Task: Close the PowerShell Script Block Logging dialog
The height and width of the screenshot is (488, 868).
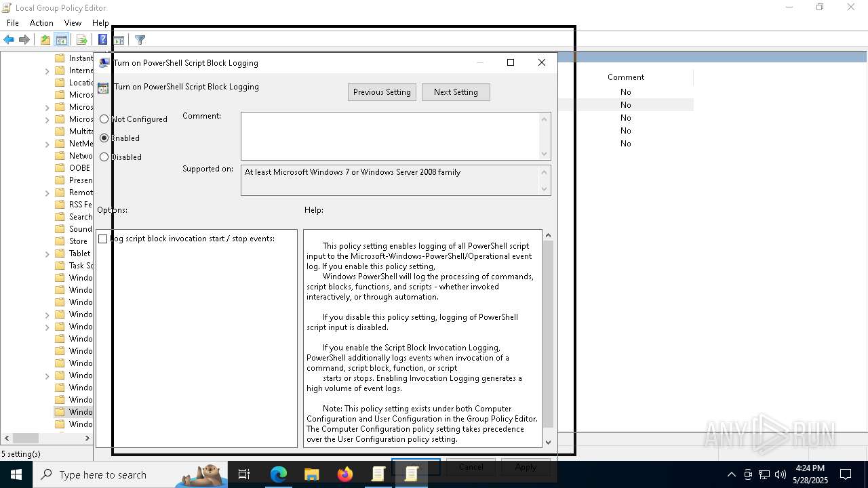Action: click(541, 62)
